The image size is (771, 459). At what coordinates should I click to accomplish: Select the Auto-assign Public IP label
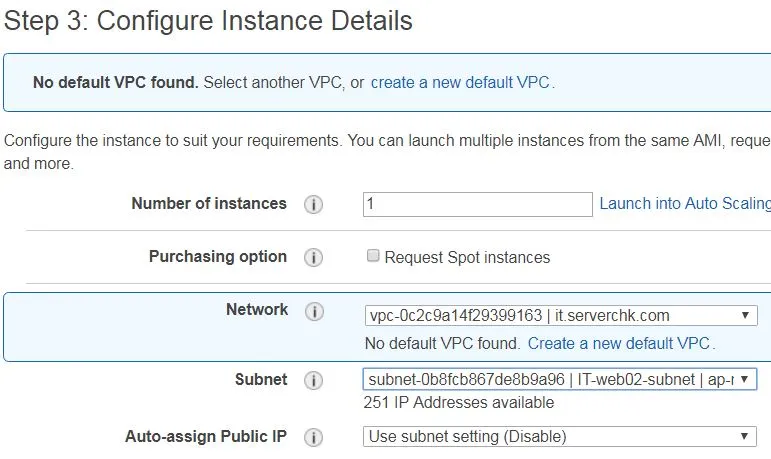click(x=206, y=436)
